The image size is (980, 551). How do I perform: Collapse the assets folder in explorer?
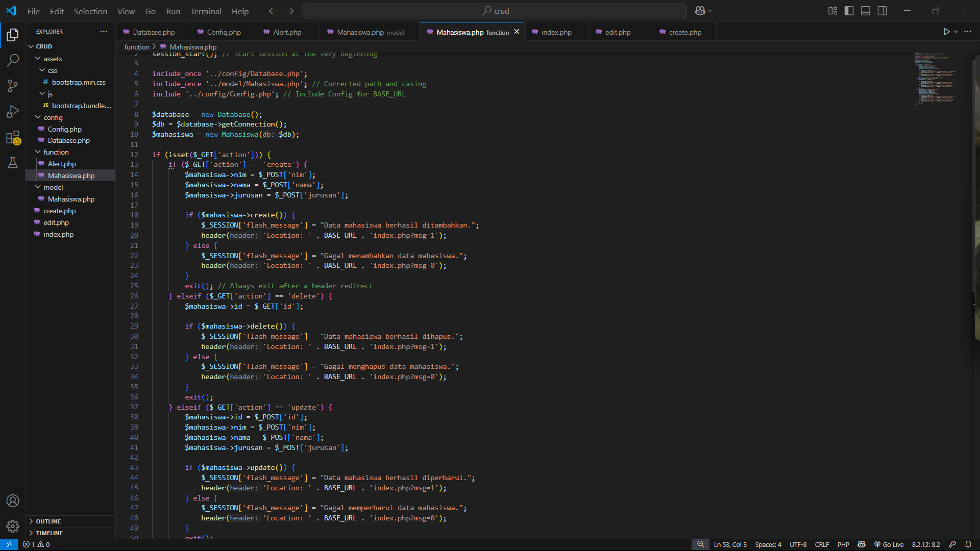(x=52, y=59)
